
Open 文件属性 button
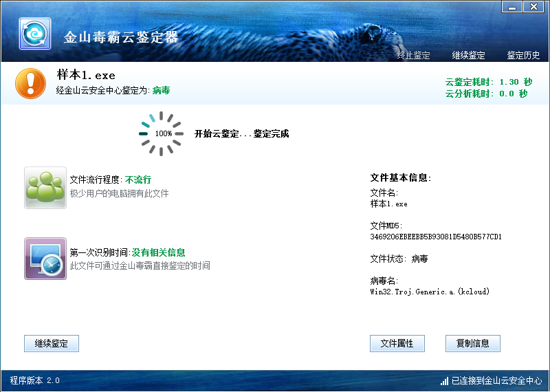[x=397, y=343]
